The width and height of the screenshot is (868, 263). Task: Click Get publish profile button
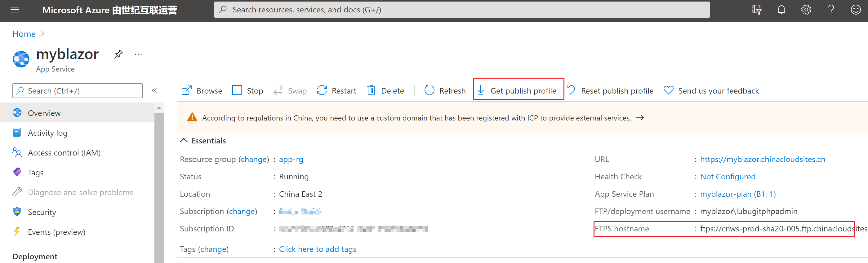pyautogui.click(x=518, y=91)
